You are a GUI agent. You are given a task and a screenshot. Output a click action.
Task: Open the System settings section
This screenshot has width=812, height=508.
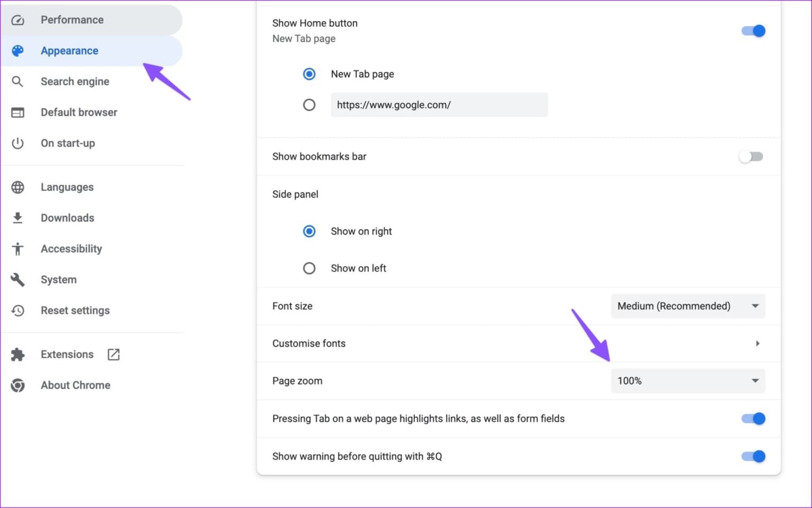59,279
